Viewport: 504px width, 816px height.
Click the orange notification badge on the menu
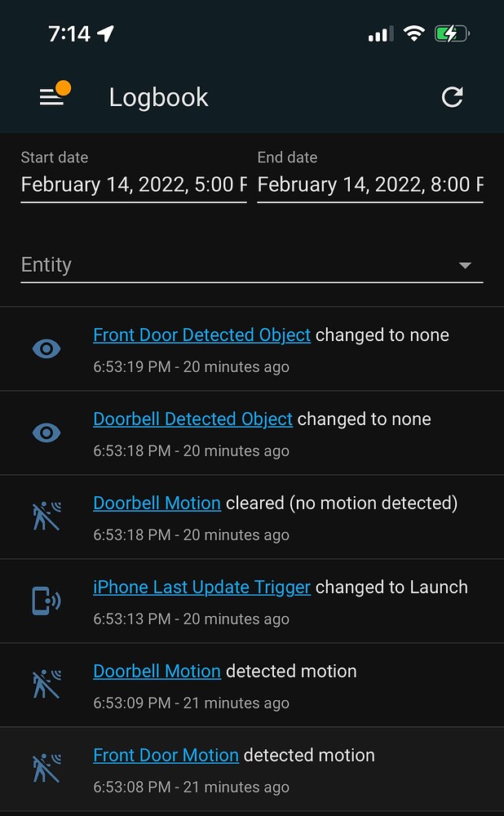64,86
